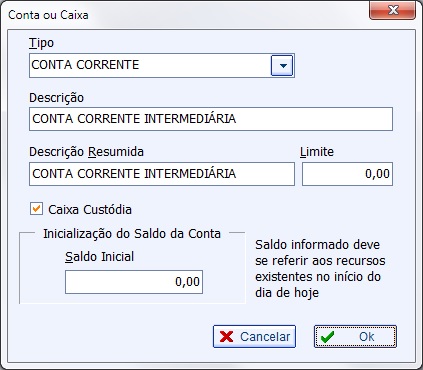Screen dimensions: 423x370
Task: Click the green checkmark icon on Ok
Action: coord(327,337)
